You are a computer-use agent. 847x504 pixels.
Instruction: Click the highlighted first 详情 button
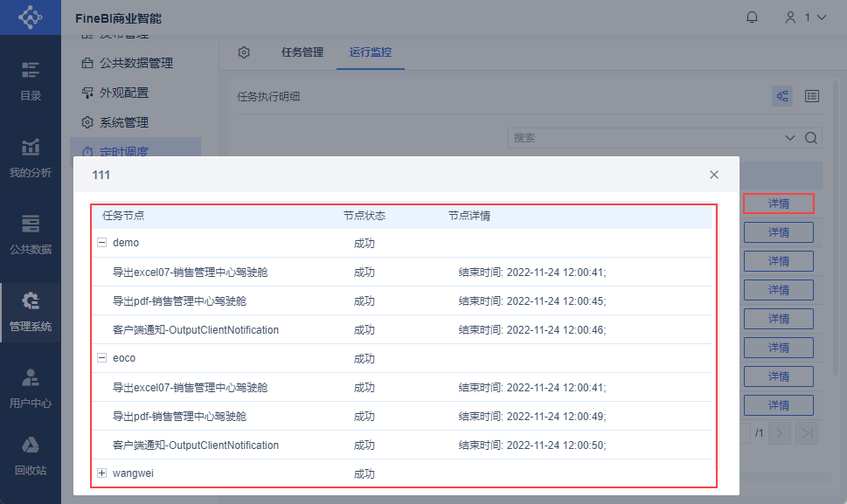779,204
